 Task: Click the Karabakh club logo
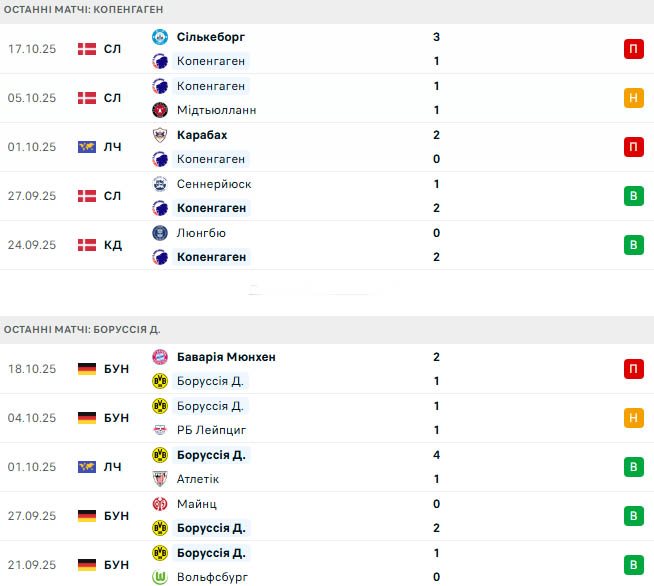(x=160, y=135)
